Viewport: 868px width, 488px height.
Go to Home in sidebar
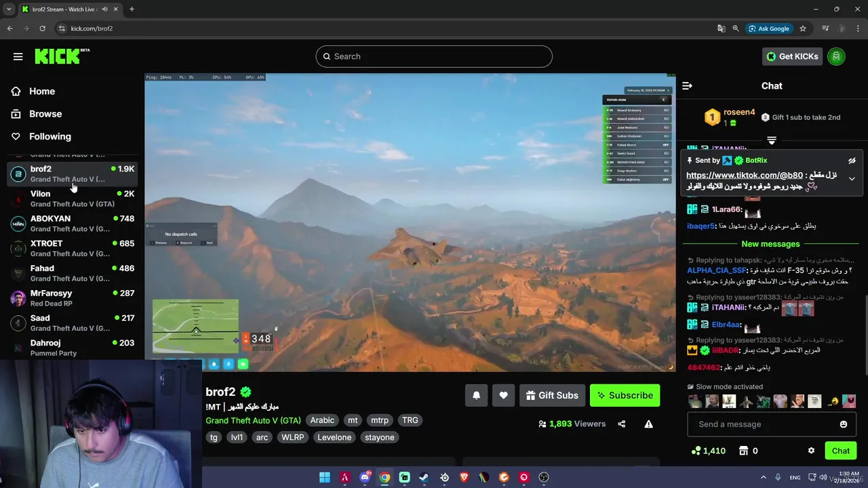pos(42,91)
